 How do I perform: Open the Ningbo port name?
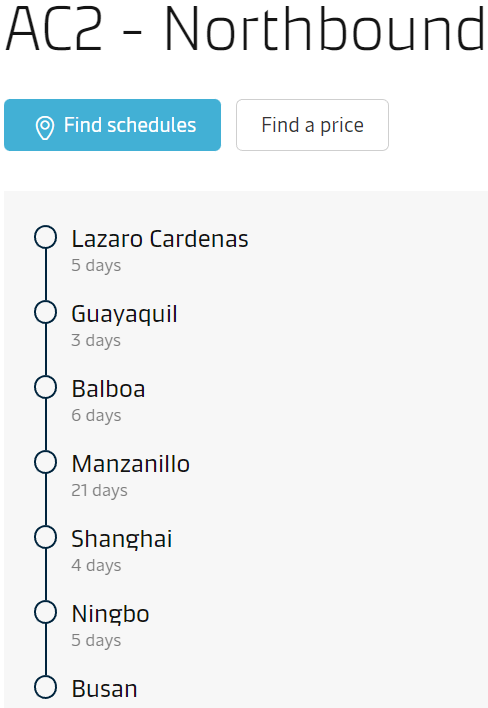pos(110,615)
